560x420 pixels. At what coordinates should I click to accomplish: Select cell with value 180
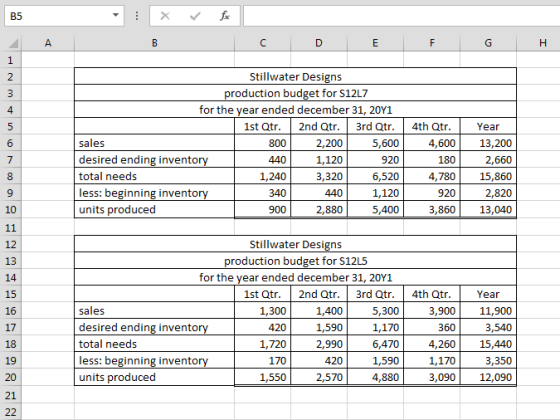coord(432,160)
